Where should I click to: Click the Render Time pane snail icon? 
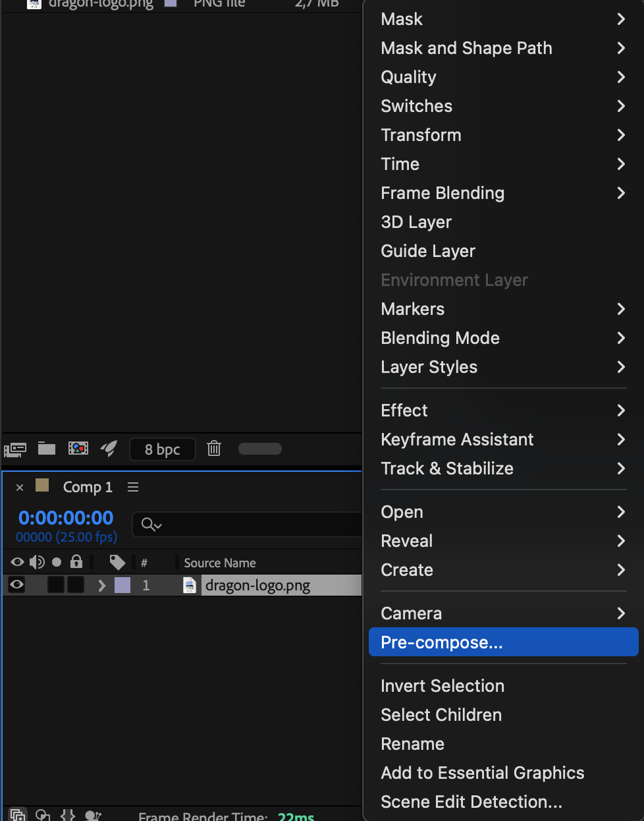click(x=93, y=815)
